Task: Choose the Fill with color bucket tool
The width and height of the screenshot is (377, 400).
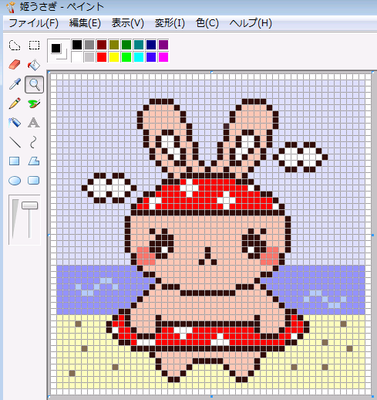Action: tap(34, 65)
